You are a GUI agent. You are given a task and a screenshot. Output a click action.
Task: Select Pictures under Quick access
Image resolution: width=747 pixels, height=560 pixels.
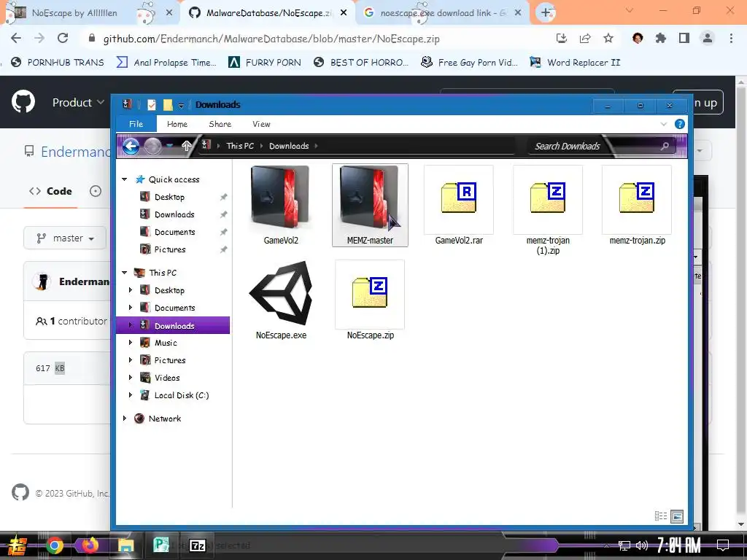pos(169,249)
